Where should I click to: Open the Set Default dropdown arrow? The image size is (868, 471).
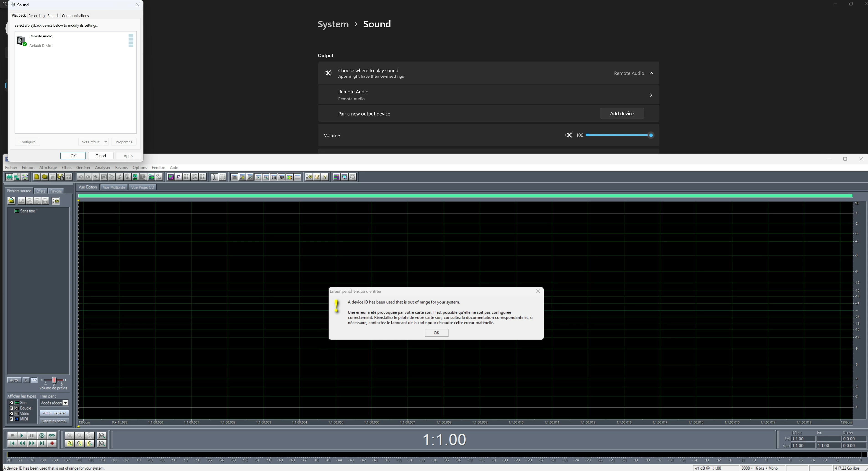click(106, 142)
